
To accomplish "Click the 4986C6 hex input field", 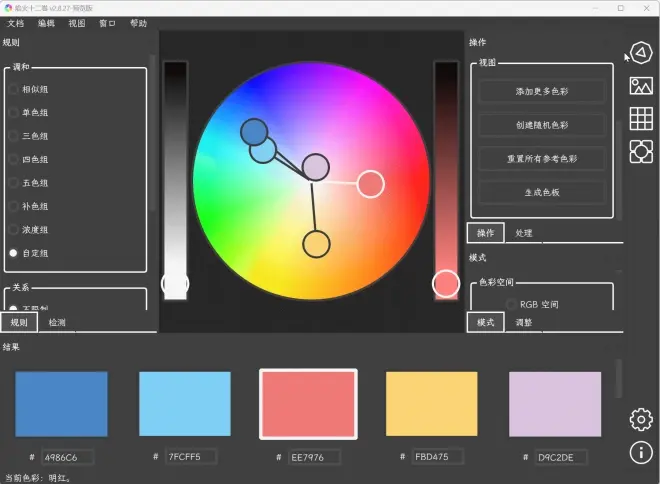I will tap(66, 457).
